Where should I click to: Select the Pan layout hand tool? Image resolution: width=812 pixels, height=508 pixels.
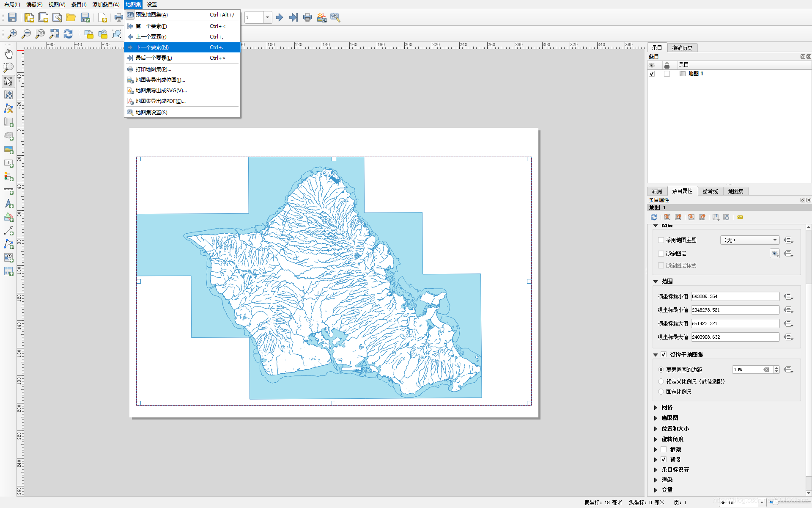point(8,54)
